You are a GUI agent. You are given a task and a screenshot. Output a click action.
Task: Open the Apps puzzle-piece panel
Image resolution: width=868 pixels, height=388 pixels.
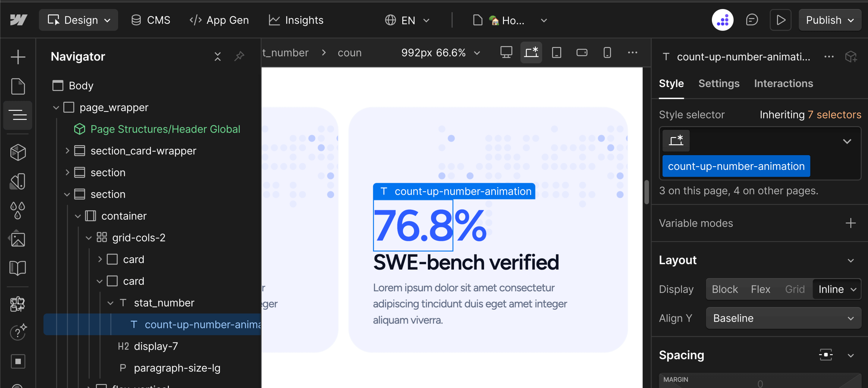pyautogui.click(x=18, y=304)
